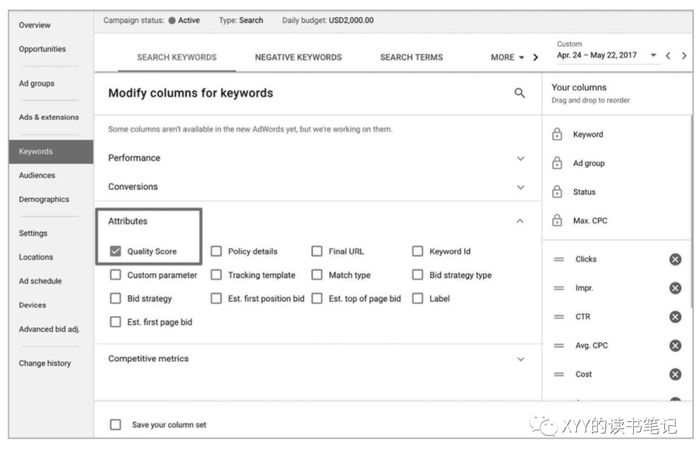The height and width of the screenshot is (457, 700).
Task: Go to next date range arrow
Action: click(x=683, y=56)
